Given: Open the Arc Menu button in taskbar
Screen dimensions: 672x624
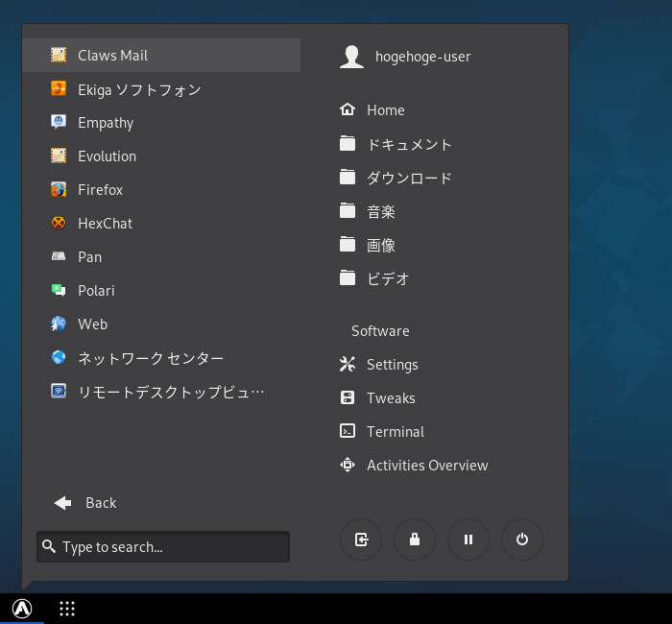Looking at the screenshot, I should point(22,608).
